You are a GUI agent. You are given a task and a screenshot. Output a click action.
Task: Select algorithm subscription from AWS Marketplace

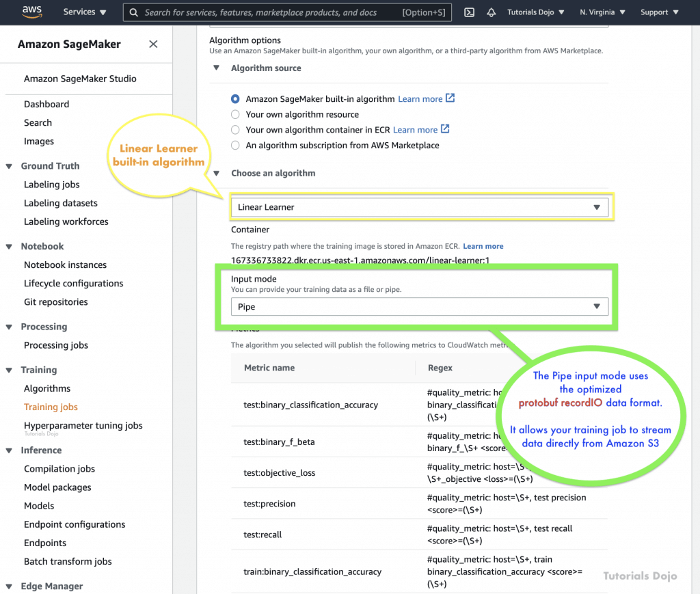coord(235,146)
